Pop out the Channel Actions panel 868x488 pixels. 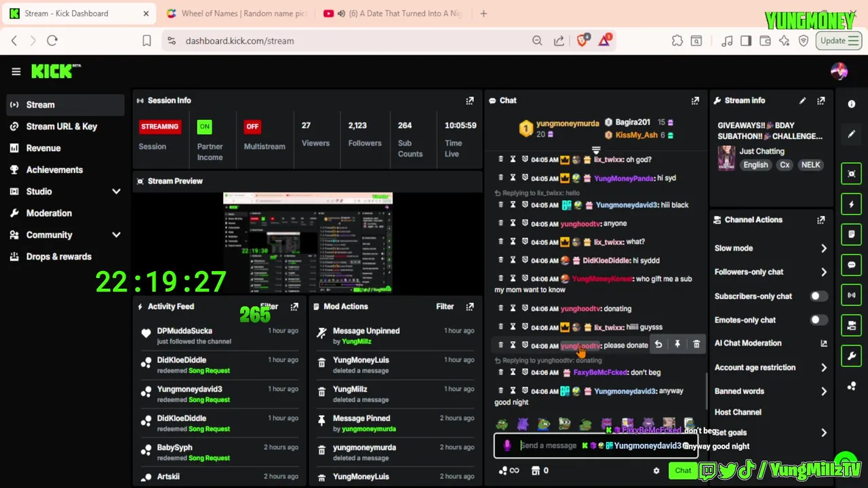point(821,220)
